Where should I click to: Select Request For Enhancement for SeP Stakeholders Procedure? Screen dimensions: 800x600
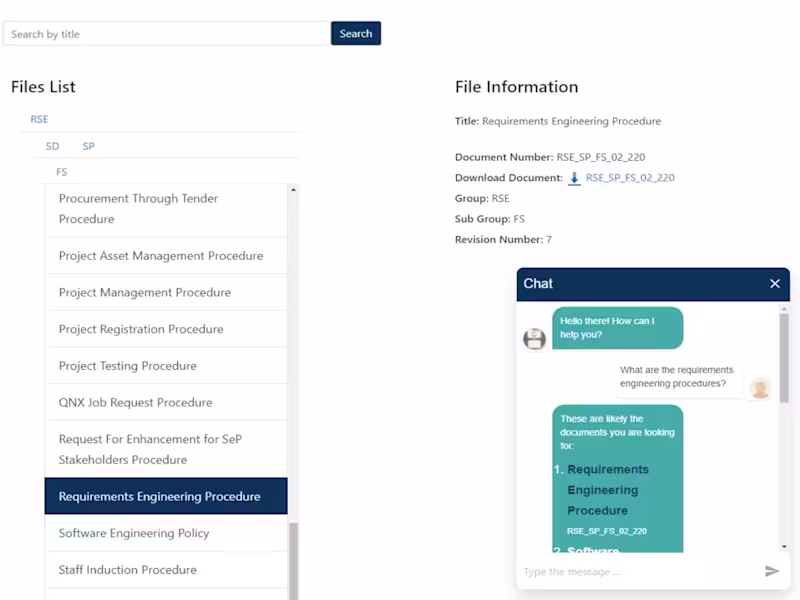tap(166, 449)
